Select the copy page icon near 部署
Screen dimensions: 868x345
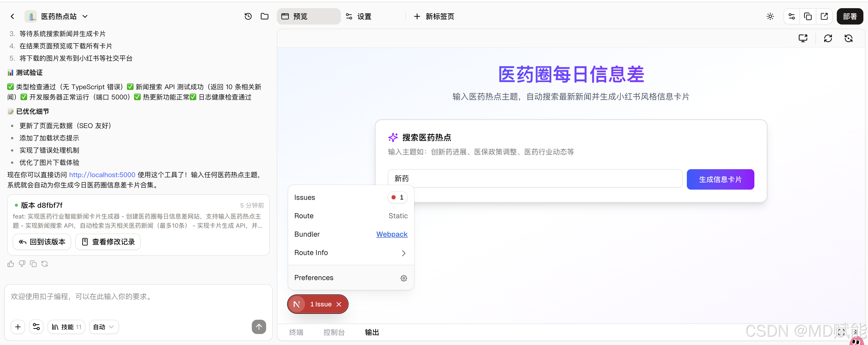pyautogui.click(x=808, y=16)
